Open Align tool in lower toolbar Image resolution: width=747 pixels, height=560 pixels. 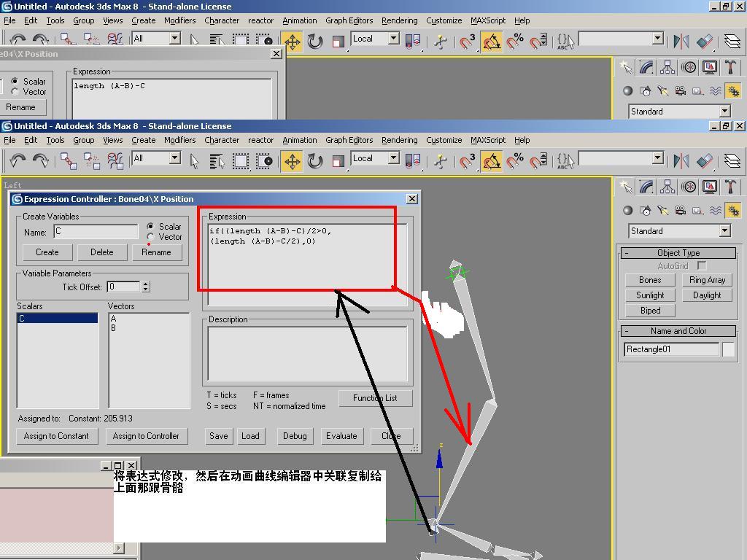[x=705, y=161]
